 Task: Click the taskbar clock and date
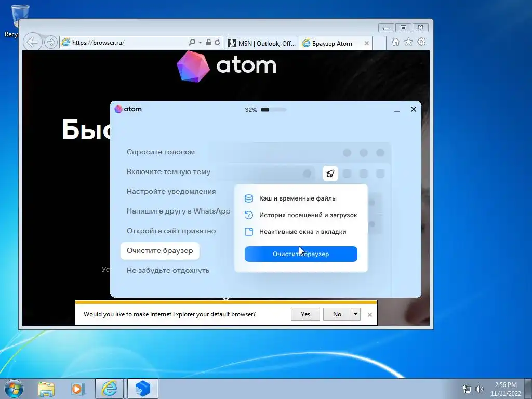tap(506, 389)
